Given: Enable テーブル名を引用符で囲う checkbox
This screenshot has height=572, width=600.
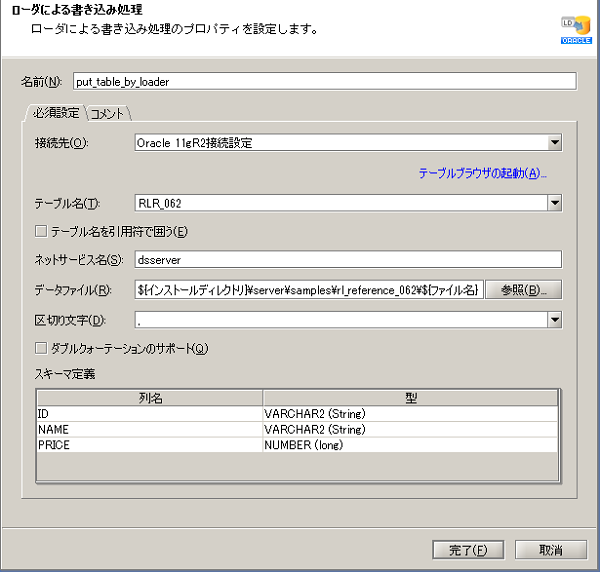Looking at the screenshot, I should (41, 232).
